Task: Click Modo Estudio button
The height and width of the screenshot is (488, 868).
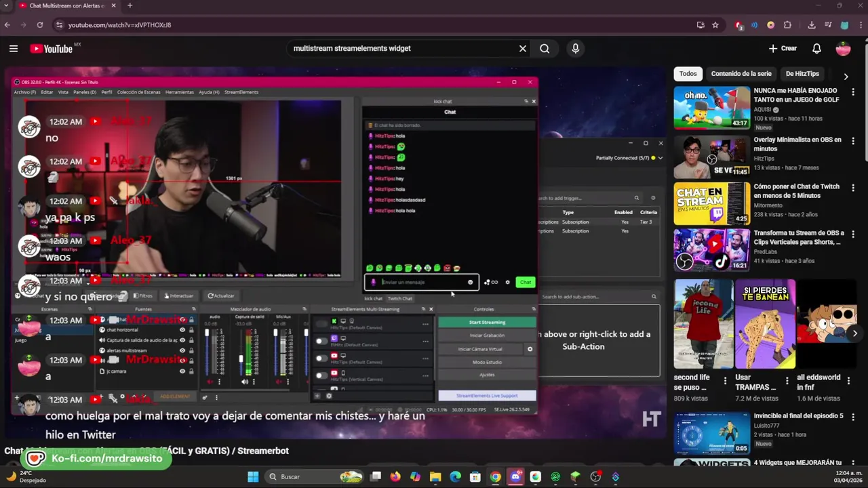Action: (x=487, y=362)
